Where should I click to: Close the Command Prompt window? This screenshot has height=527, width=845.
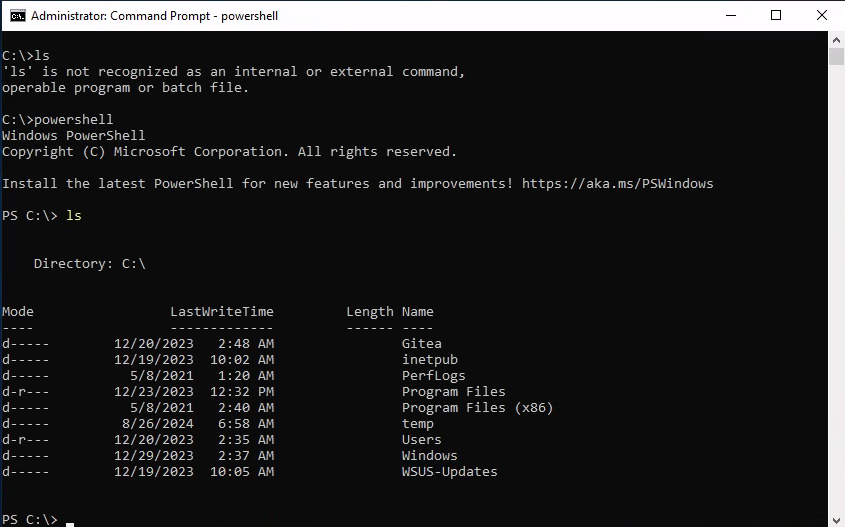click(x=822, y=16)
